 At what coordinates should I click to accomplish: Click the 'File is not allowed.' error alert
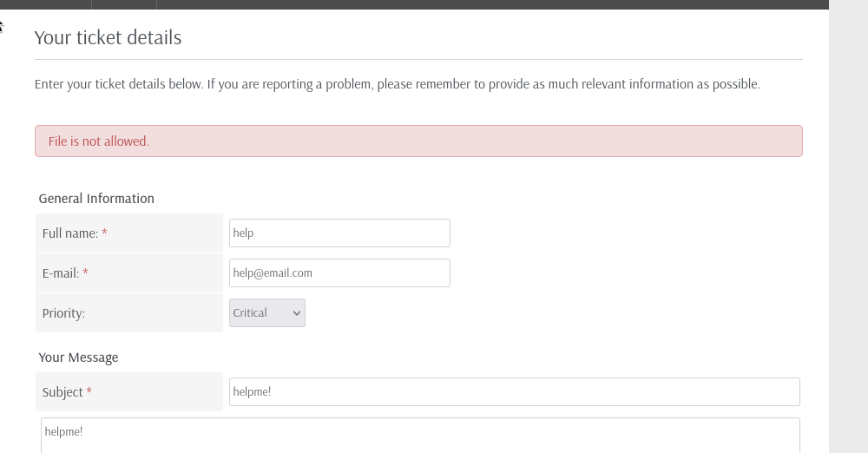[x=418, y=141]
